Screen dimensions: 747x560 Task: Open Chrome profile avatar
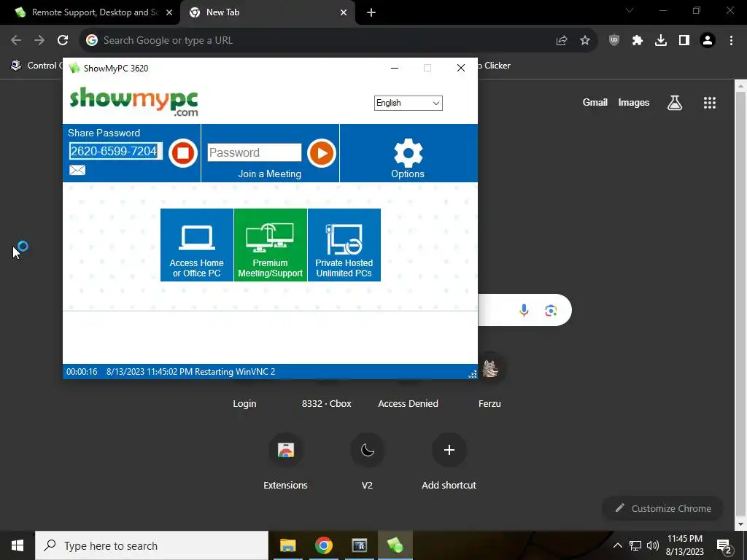(708, 41)
